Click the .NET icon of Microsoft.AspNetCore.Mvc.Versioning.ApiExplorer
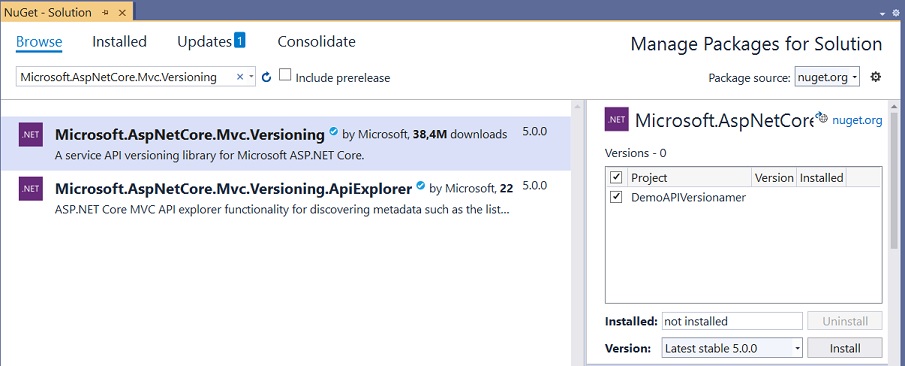The width and height of the screenshot is (905, 366). pos(31,189)
